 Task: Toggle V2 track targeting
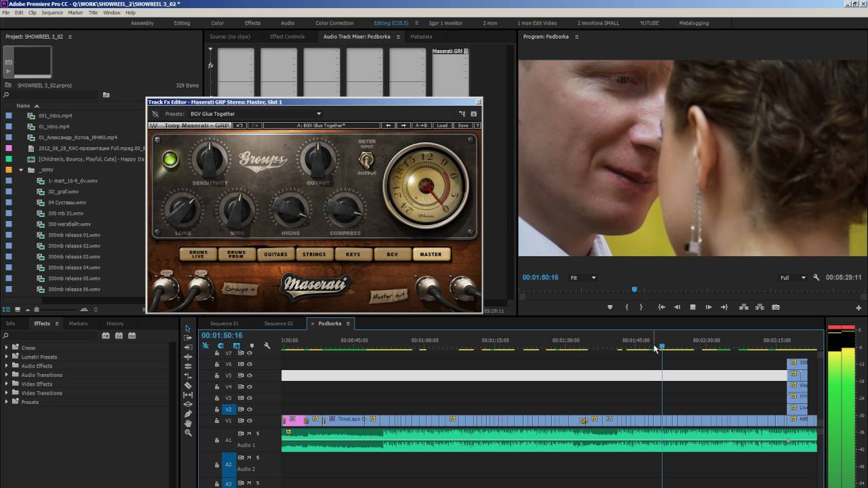[x=229, y=409]
